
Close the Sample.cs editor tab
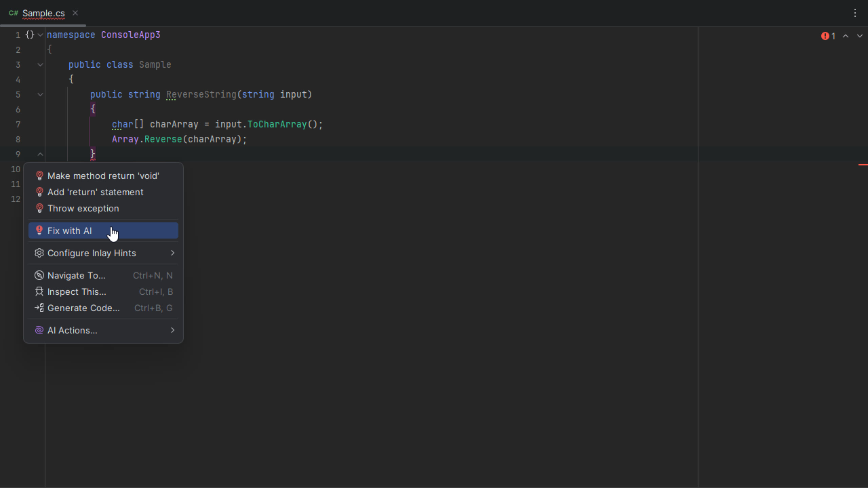[x=75, y=13]
